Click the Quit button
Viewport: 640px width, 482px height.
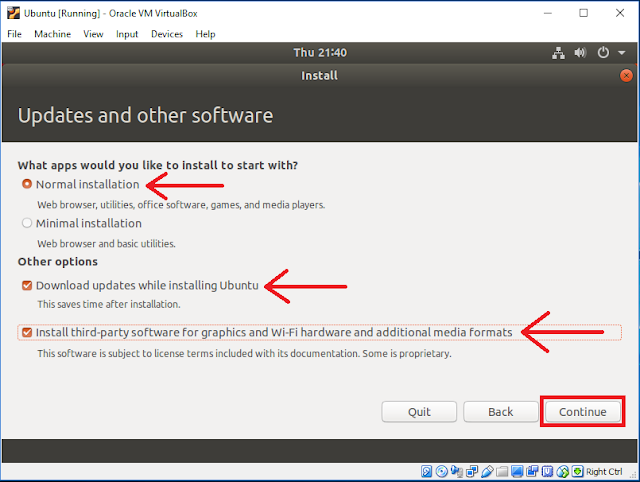[x=419, y=412]
